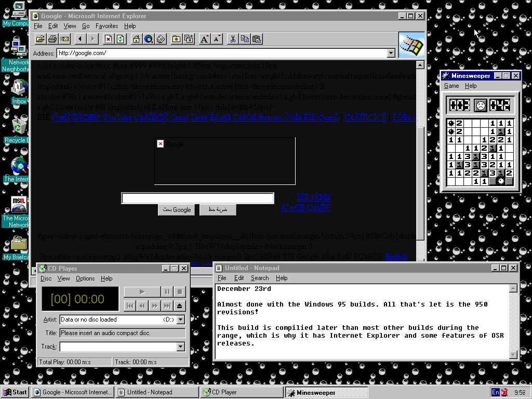Expand the Address bar dropdown
The image size is (532, 399).
pos(391,53)
